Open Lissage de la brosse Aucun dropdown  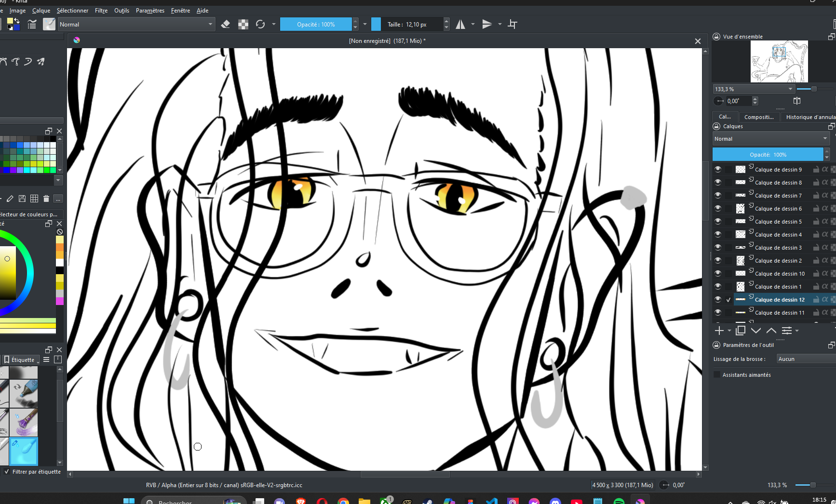click(x=806, y=359)
